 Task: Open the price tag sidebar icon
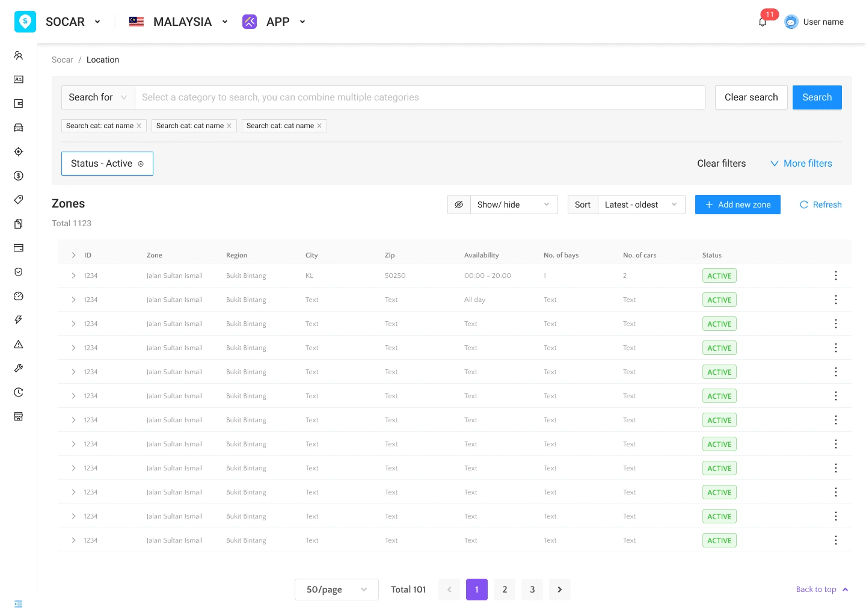click(19, 200)
